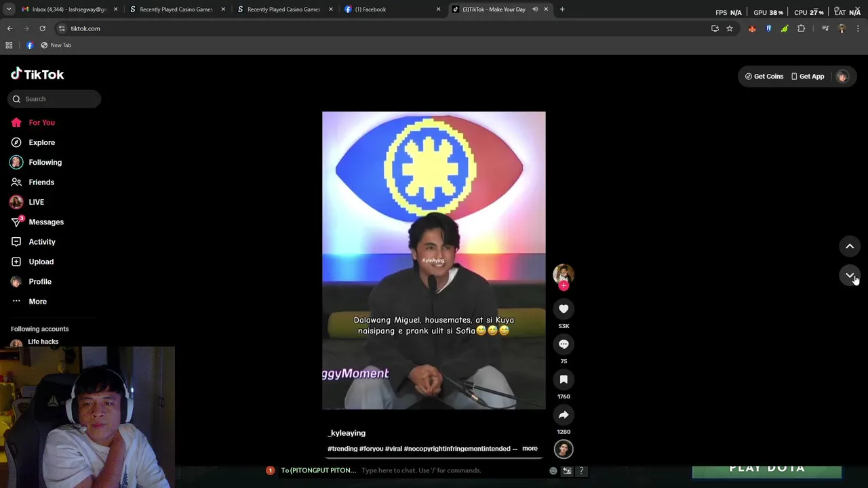Open the browser extensions puzzle icon
Image resolution: width=868 pixels, height=488 pixels.
(x=801, y=28)
